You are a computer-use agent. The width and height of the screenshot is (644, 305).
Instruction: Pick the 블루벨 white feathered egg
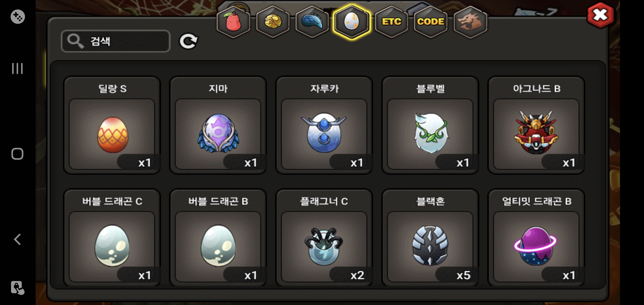[430, 125]
